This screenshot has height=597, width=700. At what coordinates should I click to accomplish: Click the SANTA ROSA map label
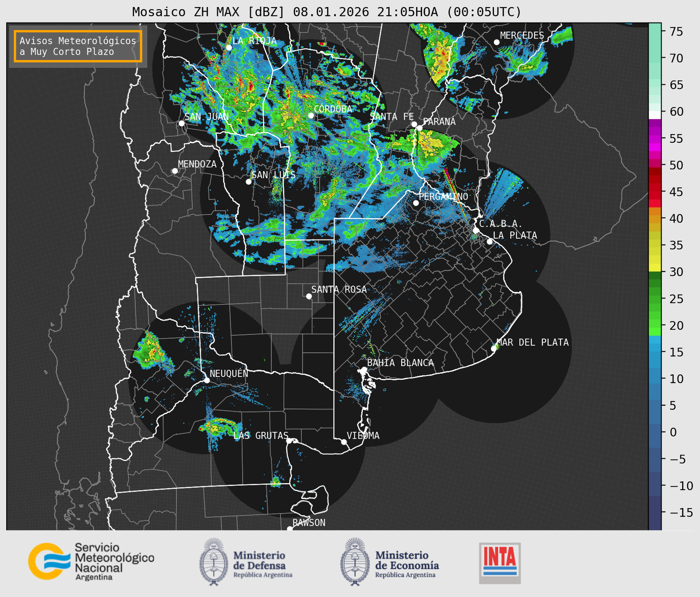tap(339, 289)
